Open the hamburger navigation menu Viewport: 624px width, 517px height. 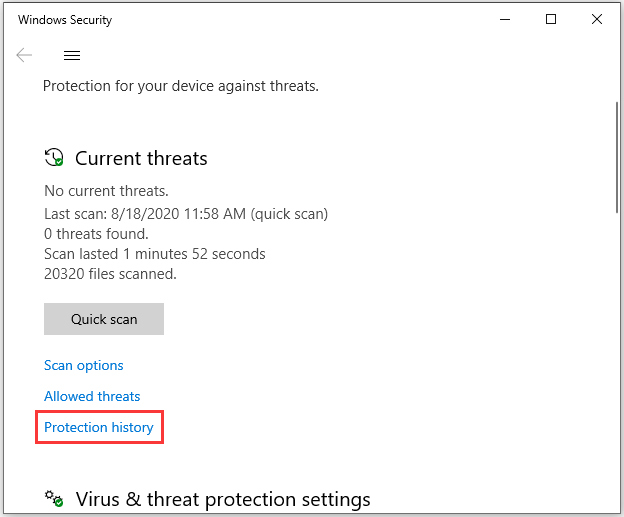(72, 55)
